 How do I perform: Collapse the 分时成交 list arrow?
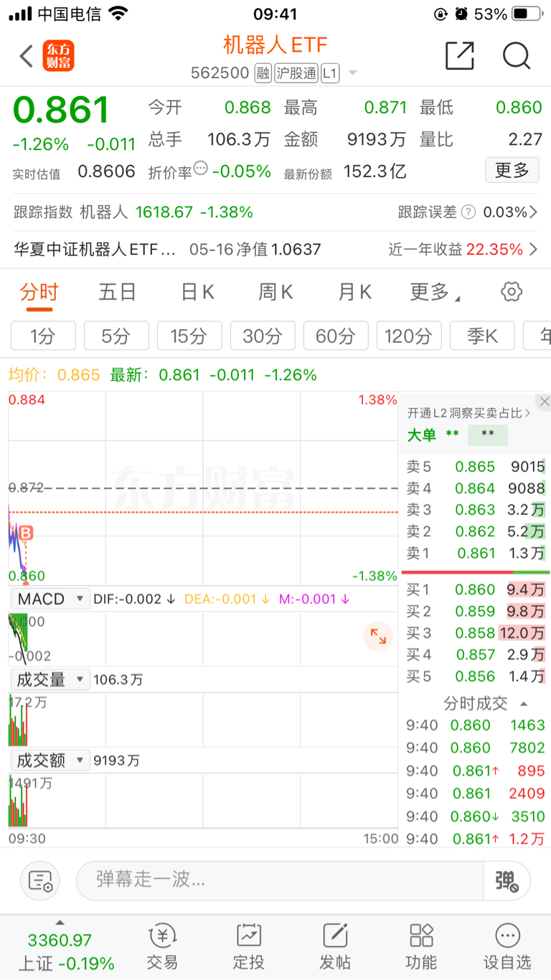pos(524,704)
